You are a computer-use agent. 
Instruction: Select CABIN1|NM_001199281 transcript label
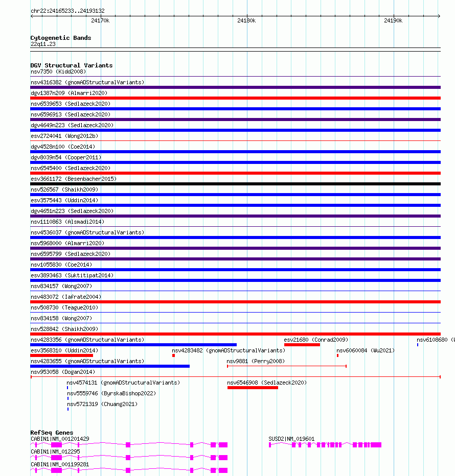pyautogui.click(x=60, y=464)
